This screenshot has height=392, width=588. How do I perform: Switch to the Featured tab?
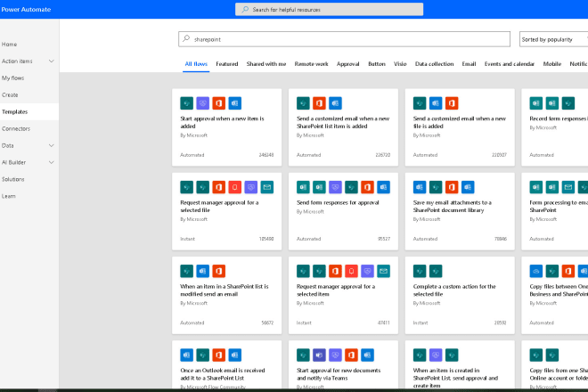click(x=227, y=64)
